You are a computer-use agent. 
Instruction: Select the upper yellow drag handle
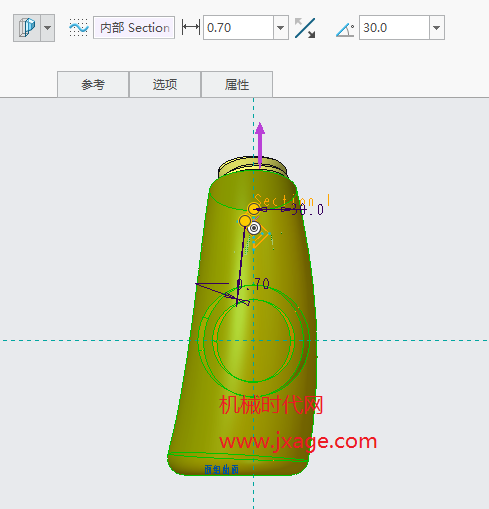coord(254,209)
